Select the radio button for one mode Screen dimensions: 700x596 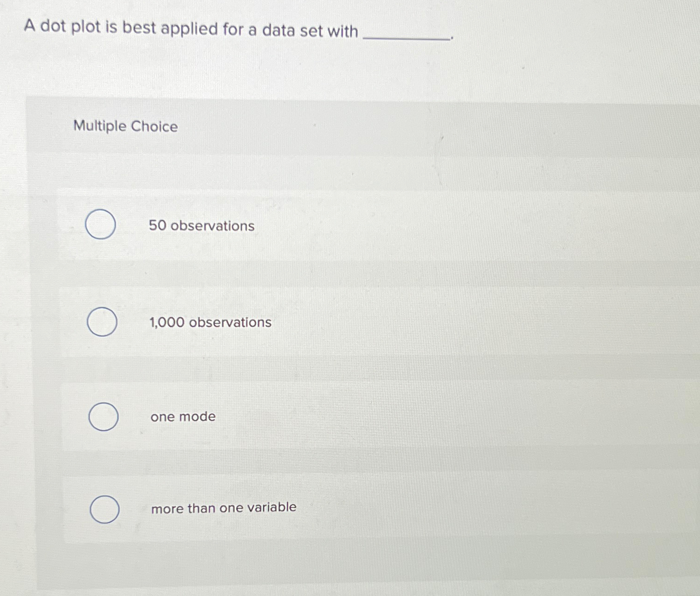[x=104, y=417]
